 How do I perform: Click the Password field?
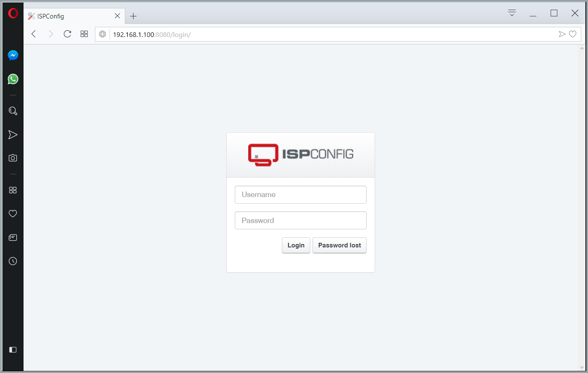point(301,221)
